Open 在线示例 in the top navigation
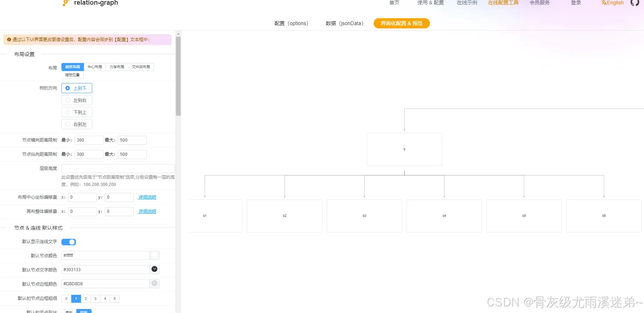This screenshot has height=313, width=644. tap(467, 3)
